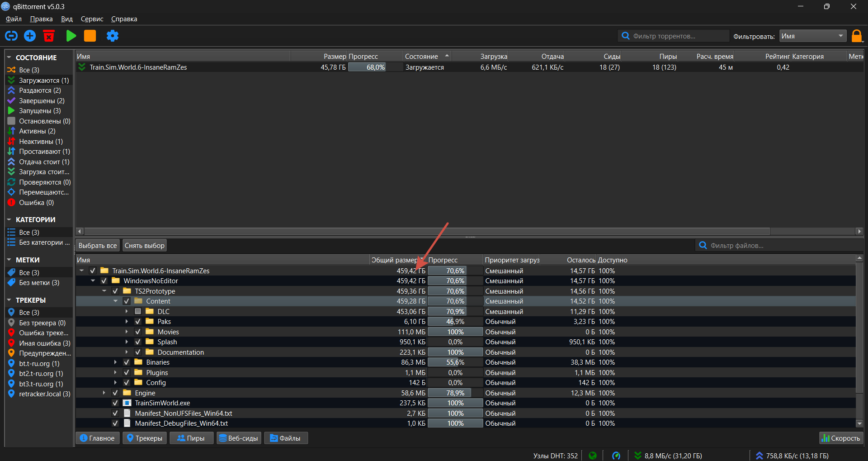Screen dimensions: 868x461
Task: Select the Проверяются status filter
Action: coord(39,182)
